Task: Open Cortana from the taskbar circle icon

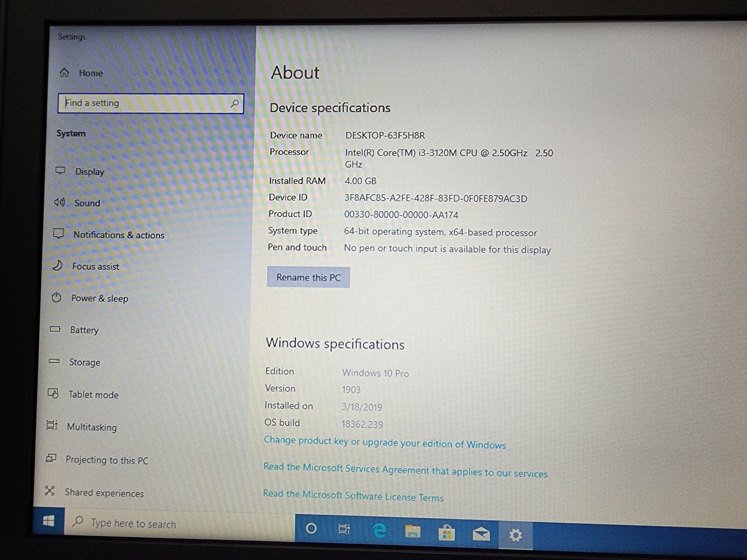Action: 311,528
